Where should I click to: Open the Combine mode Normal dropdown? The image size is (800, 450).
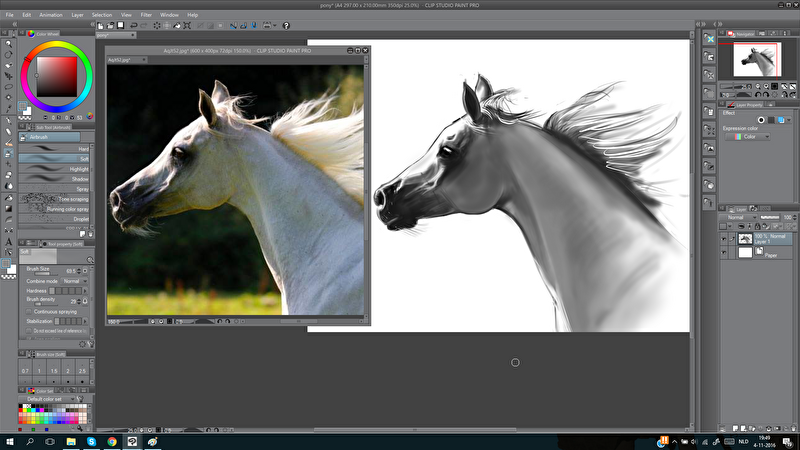[x=74, y=281]
